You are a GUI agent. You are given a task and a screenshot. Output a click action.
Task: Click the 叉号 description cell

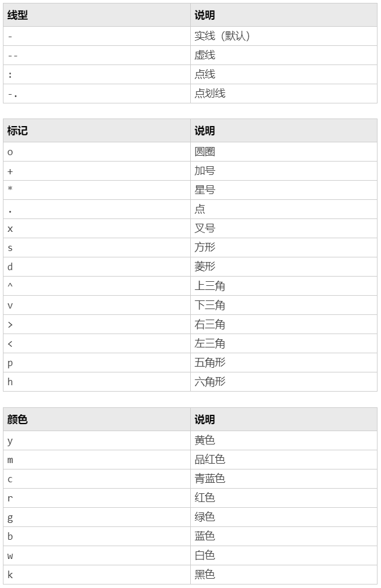(284, 228)
